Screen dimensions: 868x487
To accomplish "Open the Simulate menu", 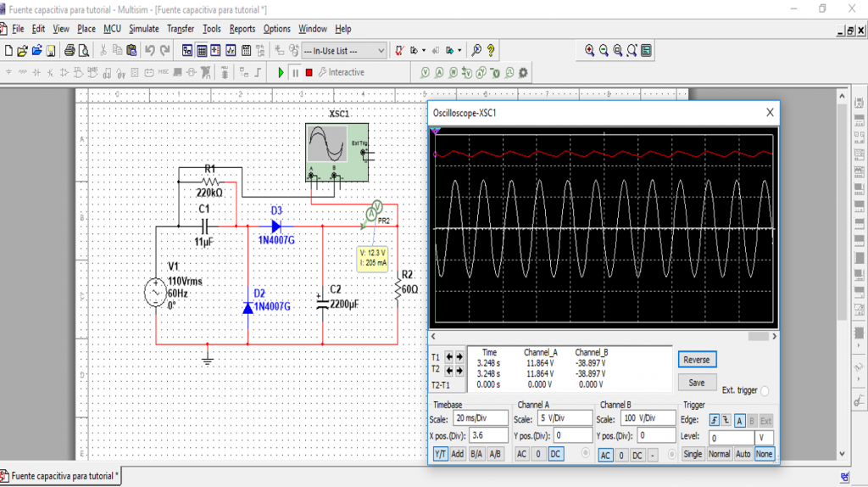I will coord(143,29).
